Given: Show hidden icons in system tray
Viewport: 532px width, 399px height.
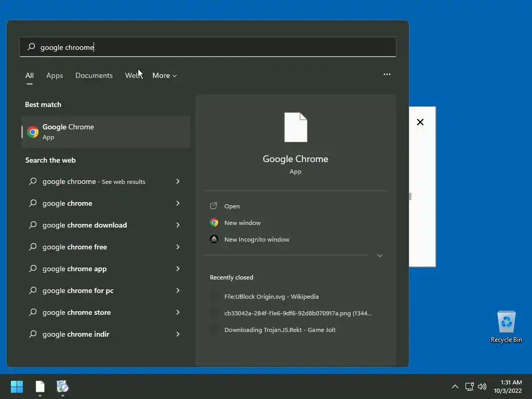Looking at the screenshot, I should click(455, 387).
